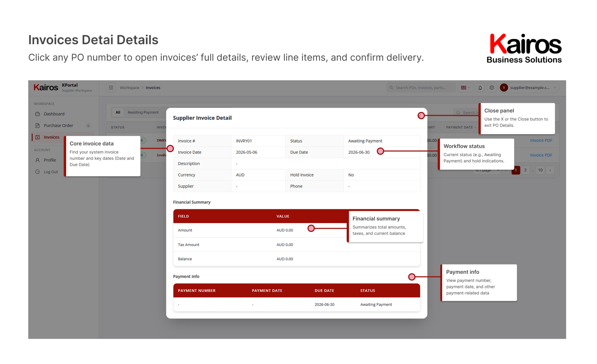Click the INVRY01 invoice number value

point(244,141)
